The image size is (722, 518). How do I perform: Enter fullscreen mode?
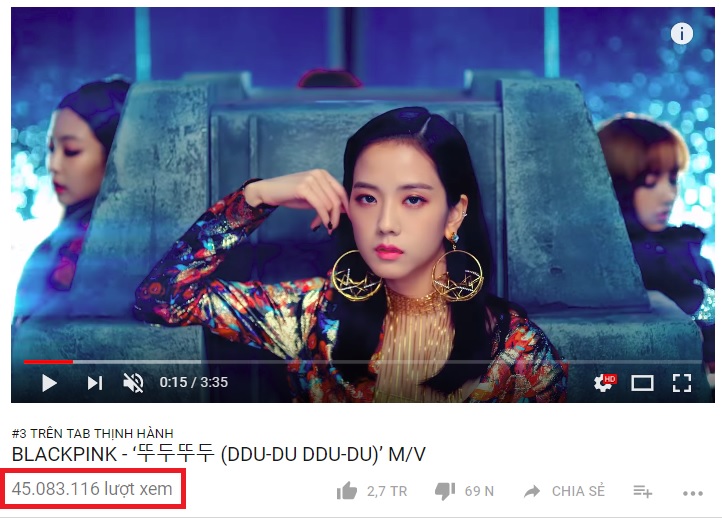681,383
